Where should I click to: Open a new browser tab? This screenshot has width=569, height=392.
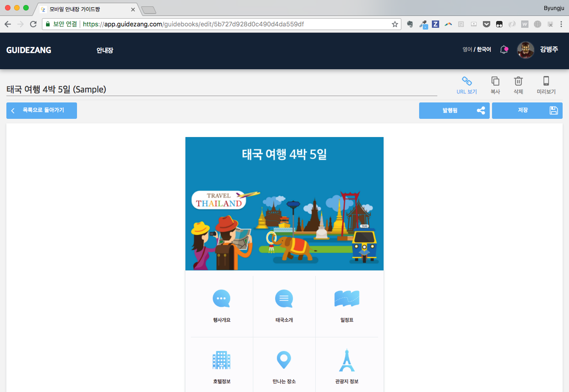click(149, 10)
